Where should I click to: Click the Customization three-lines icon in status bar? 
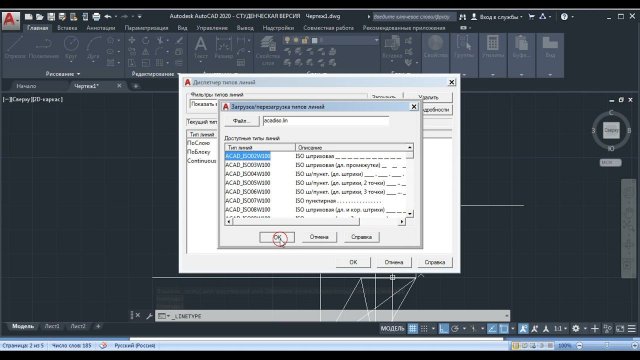point(631,329)
